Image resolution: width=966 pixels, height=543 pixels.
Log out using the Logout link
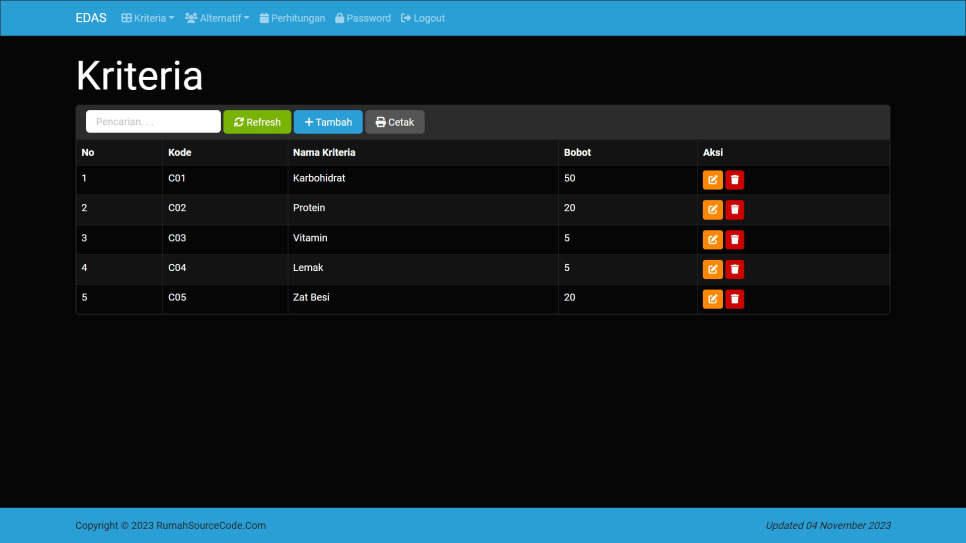[x=423, y=18]
